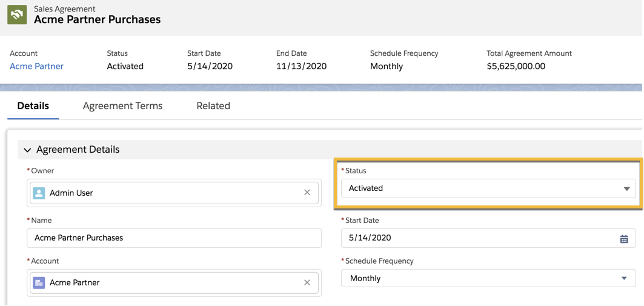
Task: Open the Acme Partner account link
Action: pyautogui.click(x=36, y=66)
